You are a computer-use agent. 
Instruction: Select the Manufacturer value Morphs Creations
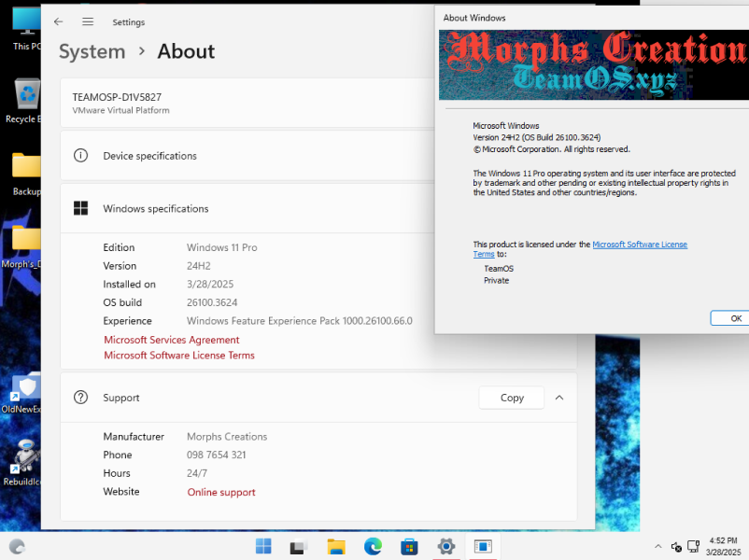click(227, 437)
